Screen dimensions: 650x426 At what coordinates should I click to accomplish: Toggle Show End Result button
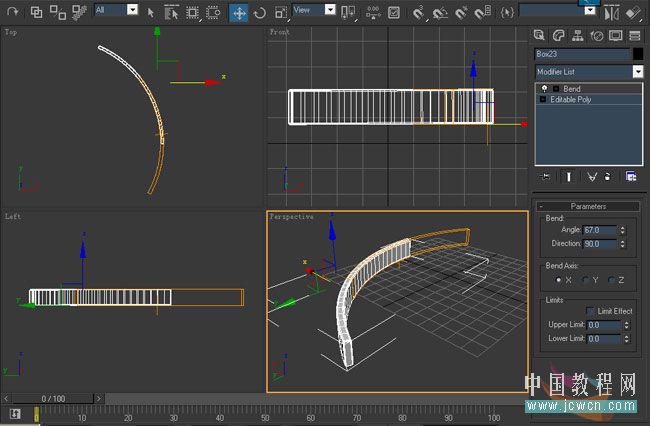568,177
